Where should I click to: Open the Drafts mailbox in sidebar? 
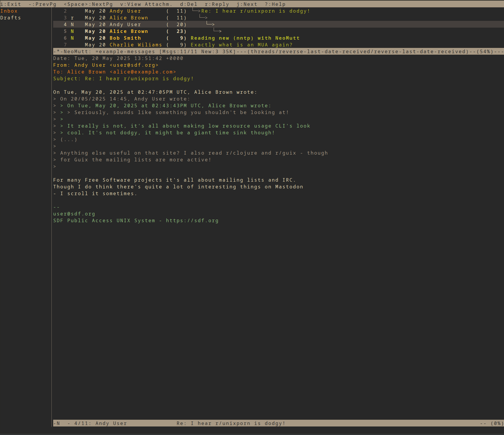[11, 18]
